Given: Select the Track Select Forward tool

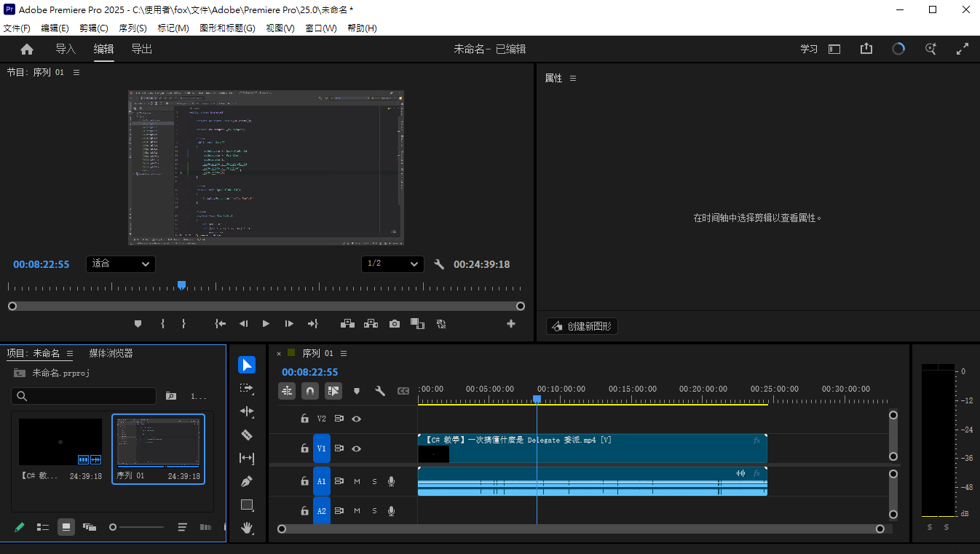Looking at the screenshot, I should 247,388.
